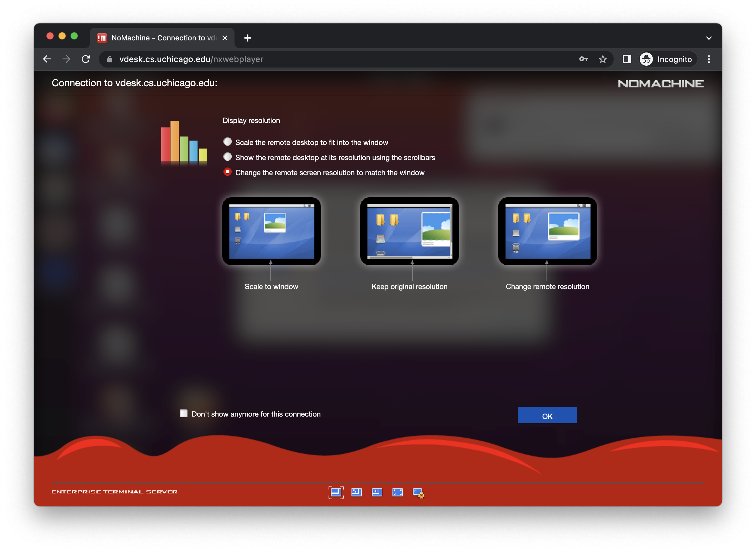Check Don't show anymore for this connection
This screenshot has width=756, height=551.
click(183, 414)
